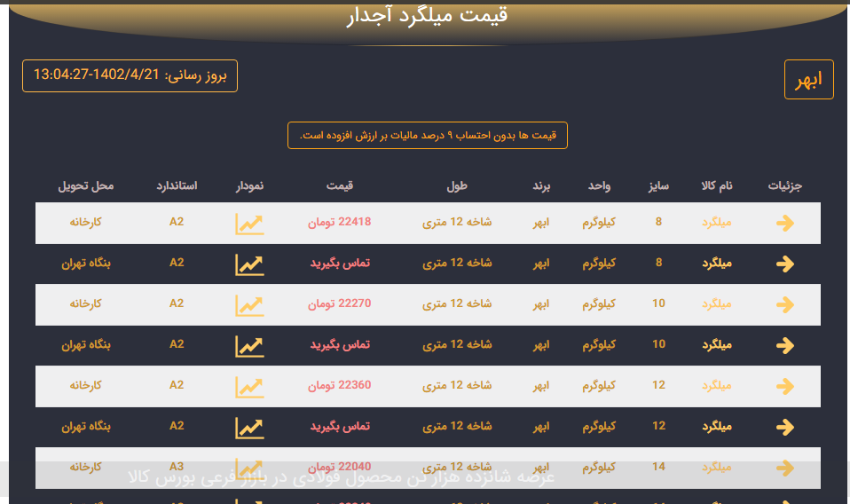Screen dimensions: 850x504
Task: Show price chart for the 22360 تومان row
Action: (x=249, y=387)
